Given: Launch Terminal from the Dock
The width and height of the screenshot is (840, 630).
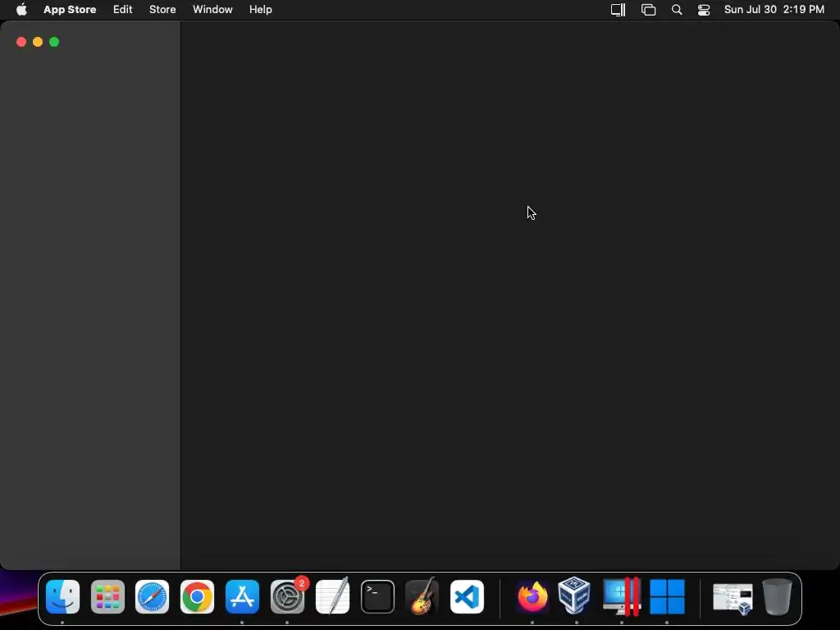Looking at the screenshot, I should click(377, 597).
